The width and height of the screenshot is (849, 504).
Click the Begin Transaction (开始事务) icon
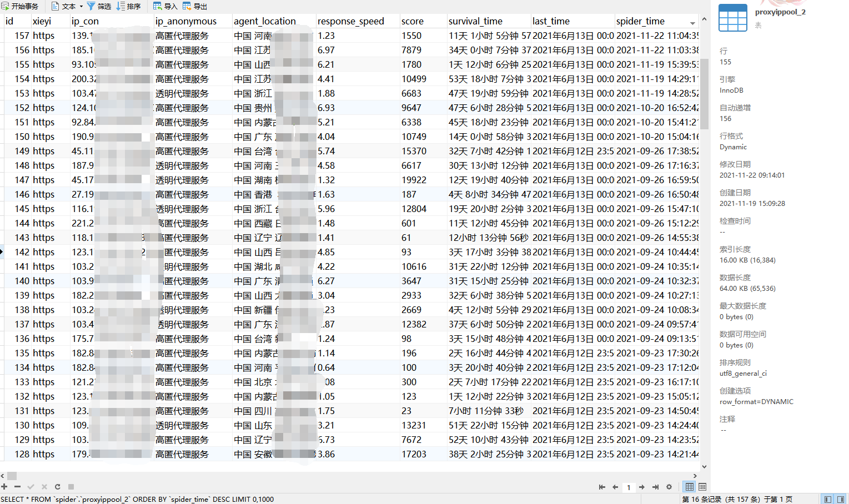6,6
